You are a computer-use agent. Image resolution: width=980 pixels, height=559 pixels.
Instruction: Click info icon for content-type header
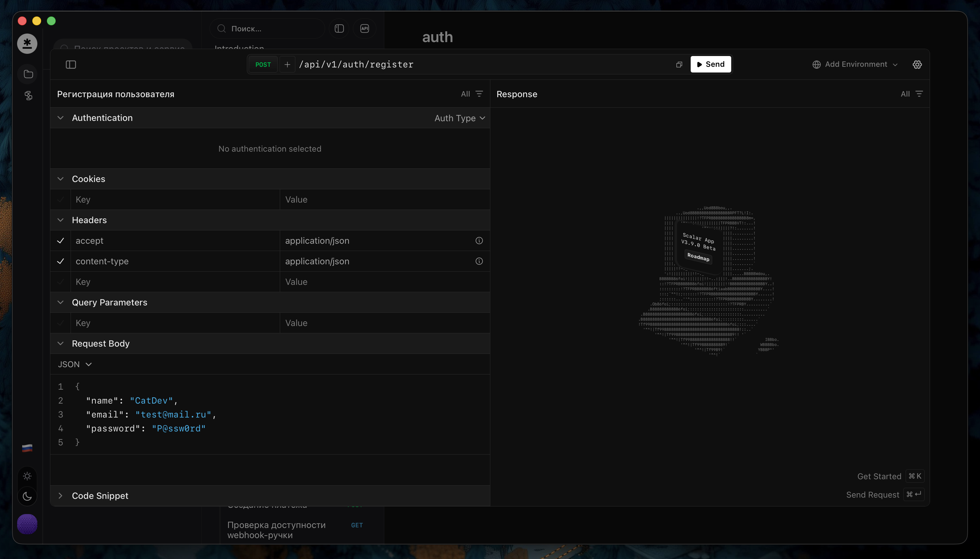click(479, 261)
